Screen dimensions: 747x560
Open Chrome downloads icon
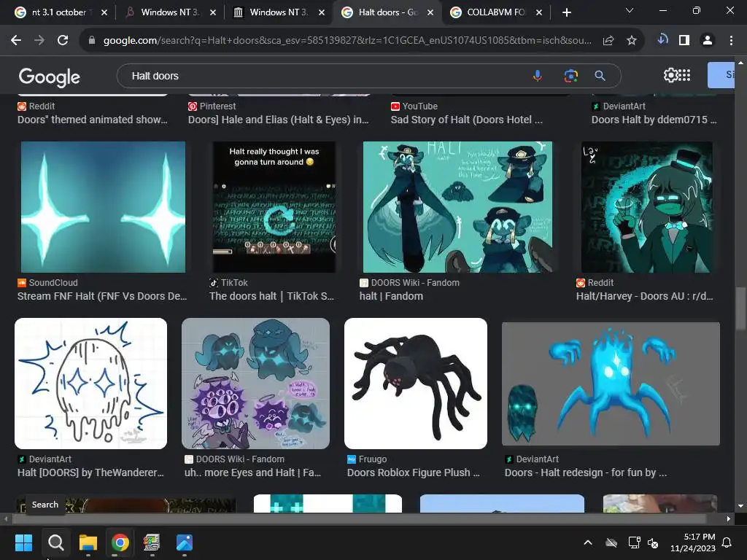point(662,40)
